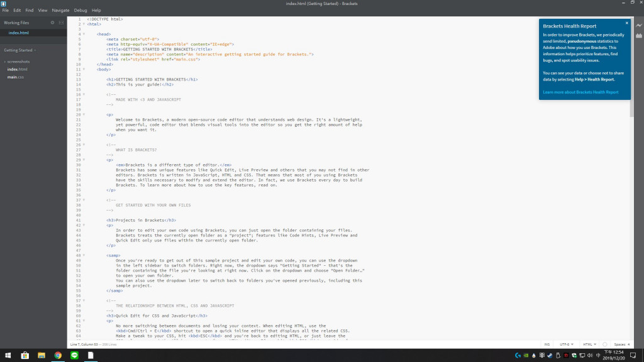The height and width of the screenshot is (362, 644).
Task: Click 'Quick Edit for CSS and JavaScript' heading
Action: coord(157,316)
